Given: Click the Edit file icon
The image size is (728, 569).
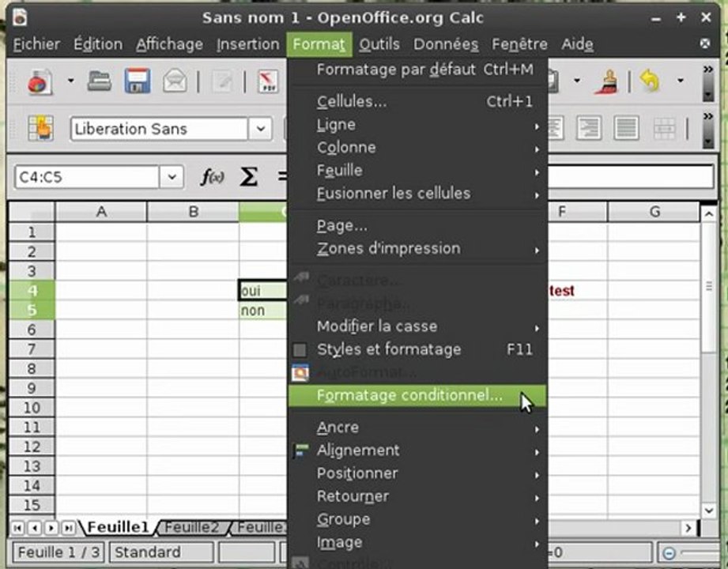Looking at the screenshot, I should tap(222, 81).
